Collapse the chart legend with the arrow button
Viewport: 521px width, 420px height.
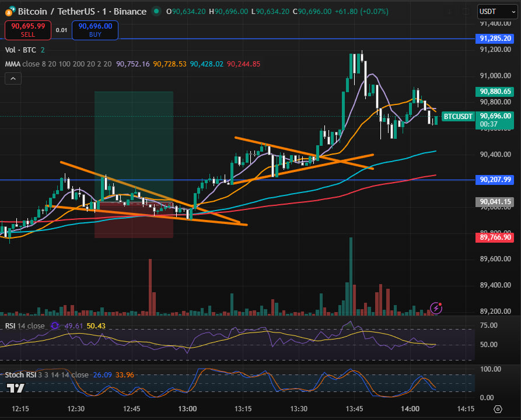[x=13, y=78]
